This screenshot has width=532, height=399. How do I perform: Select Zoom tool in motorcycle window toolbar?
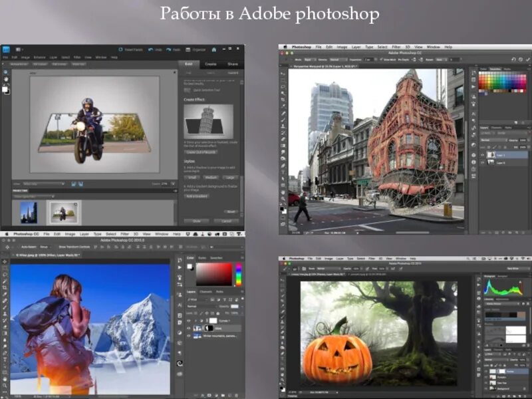(x=5, y=72)
